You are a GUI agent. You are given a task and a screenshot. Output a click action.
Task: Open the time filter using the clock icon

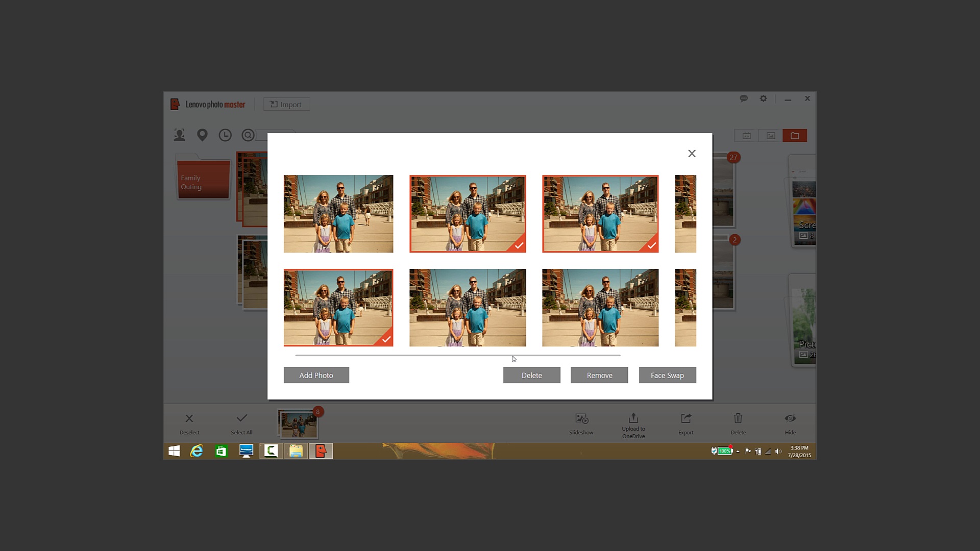(225, 135)
